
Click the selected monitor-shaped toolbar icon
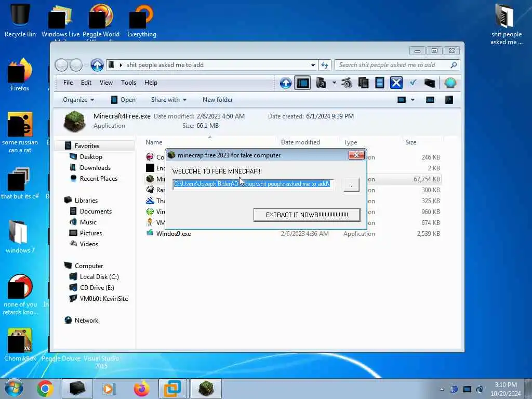click(302, 83)
